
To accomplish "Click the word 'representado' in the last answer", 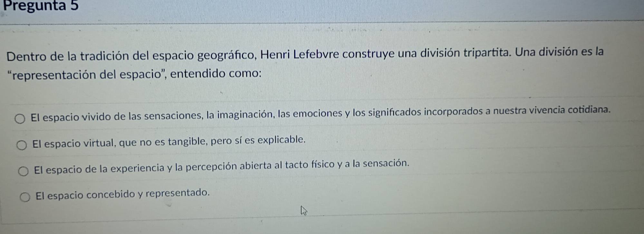I will coord(178,193).
